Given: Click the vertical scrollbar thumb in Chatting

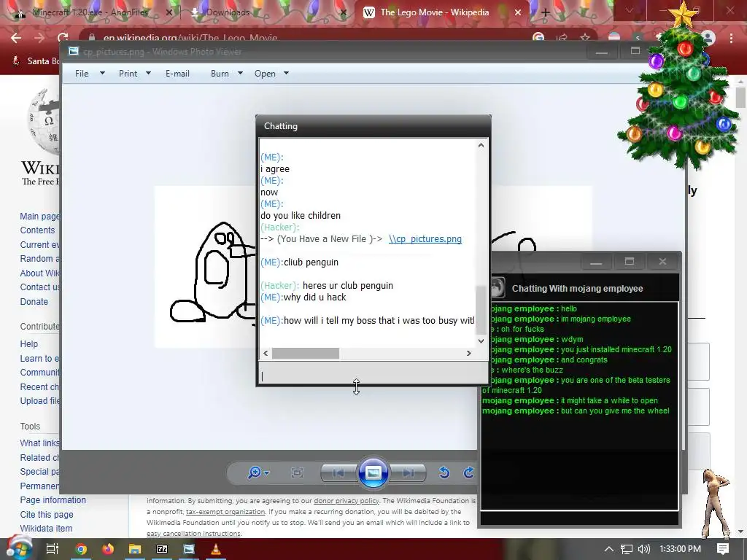Looking at the screenshot, I should (481, 309).
